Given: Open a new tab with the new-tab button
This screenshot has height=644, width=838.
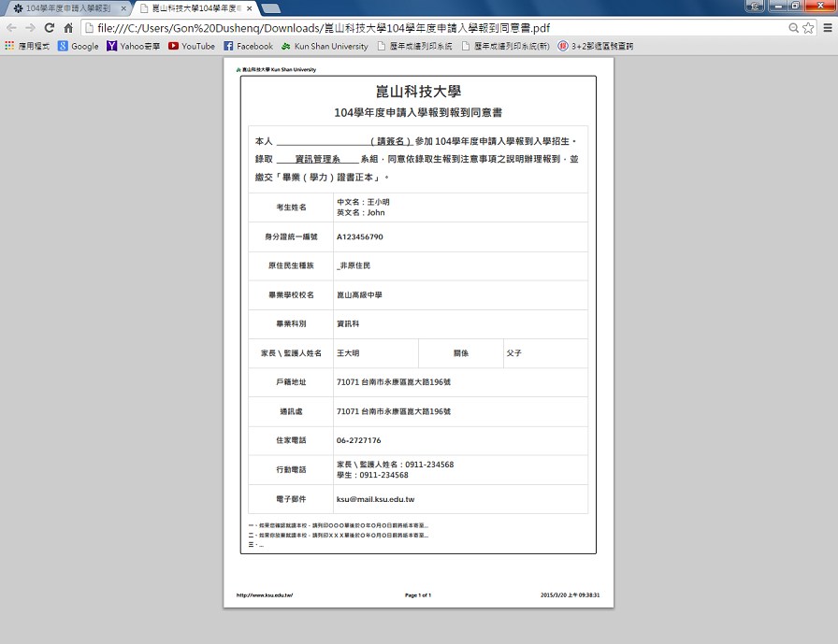Looking at the screenshot, I should point(271,8).
